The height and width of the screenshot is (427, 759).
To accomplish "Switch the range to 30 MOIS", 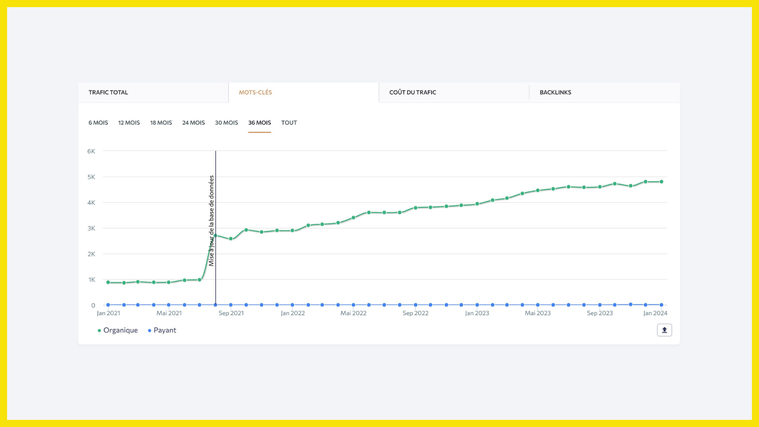I will pyautogui.click(x=226, y=123).
